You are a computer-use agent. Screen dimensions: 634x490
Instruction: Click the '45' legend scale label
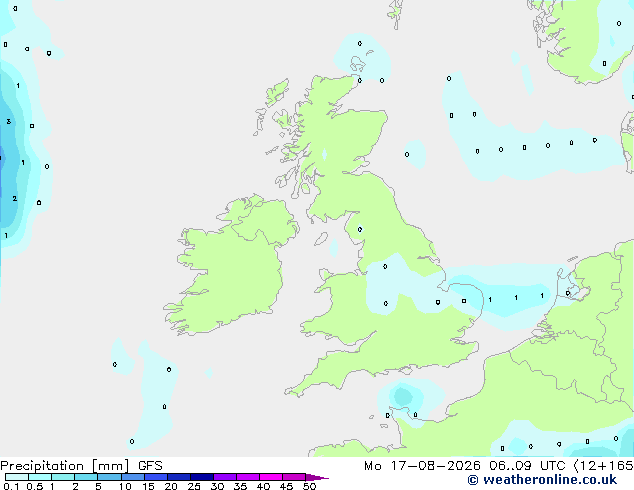[x=286, y=486]
